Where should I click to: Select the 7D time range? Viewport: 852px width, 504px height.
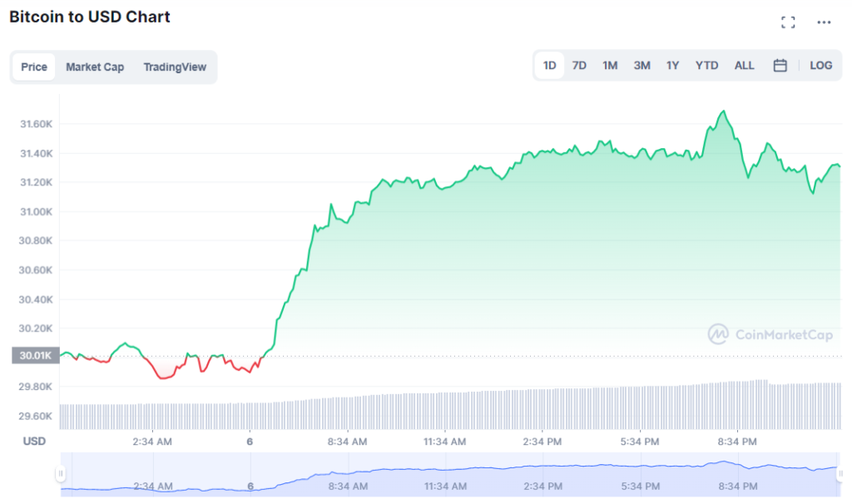579,66
